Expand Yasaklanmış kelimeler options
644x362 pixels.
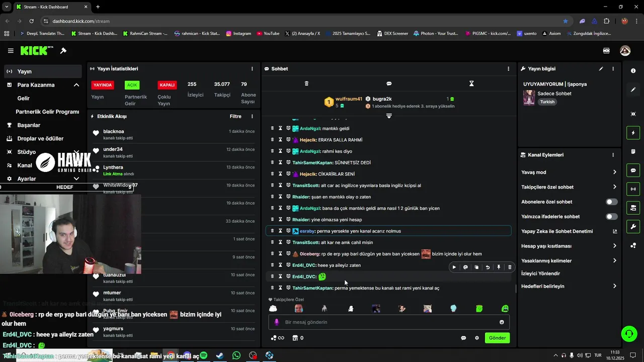[614, 260]
